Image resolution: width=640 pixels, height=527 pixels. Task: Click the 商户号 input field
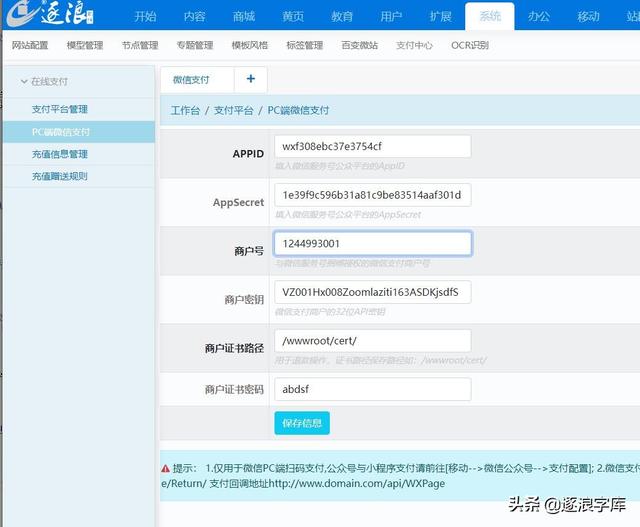click(x=372, y=243)
